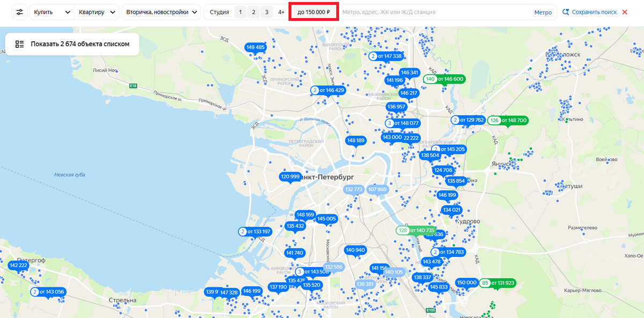Clear filters with the red X icon

coord(625,12)
